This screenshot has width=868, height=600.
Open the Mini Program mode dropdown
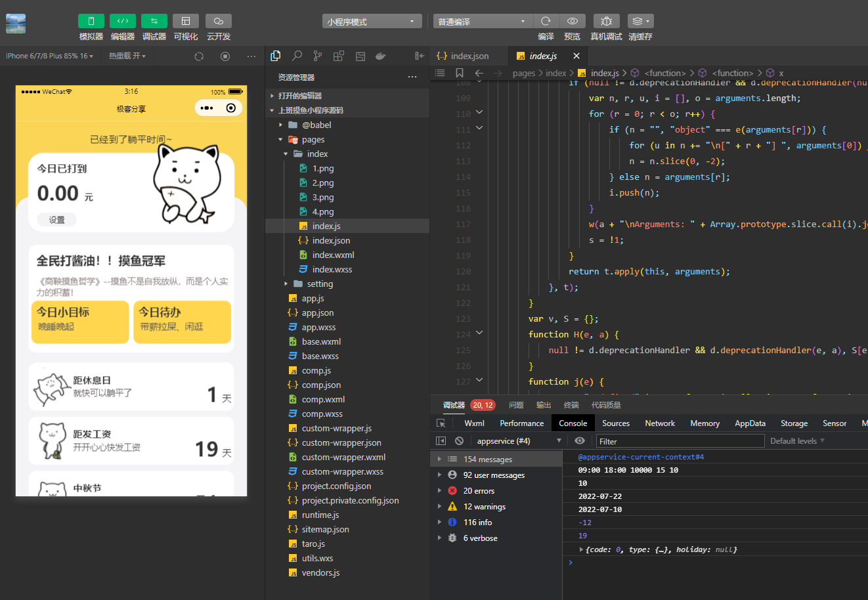coord(372,22)
